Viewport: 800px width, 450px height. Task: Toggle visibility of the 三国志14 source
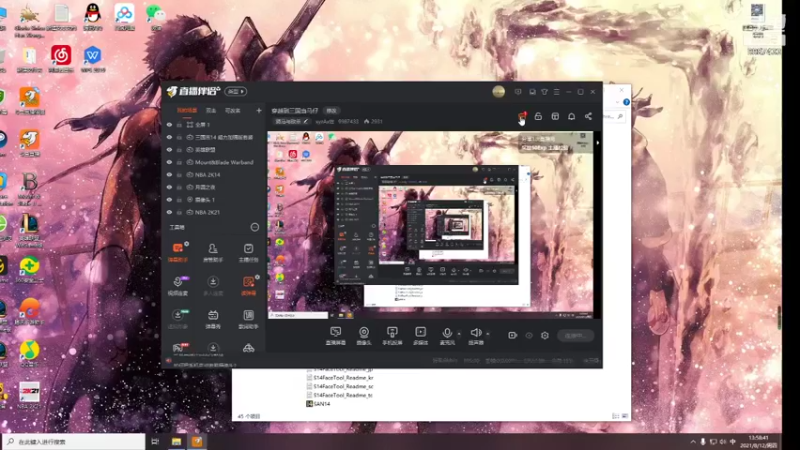point(169,137)
